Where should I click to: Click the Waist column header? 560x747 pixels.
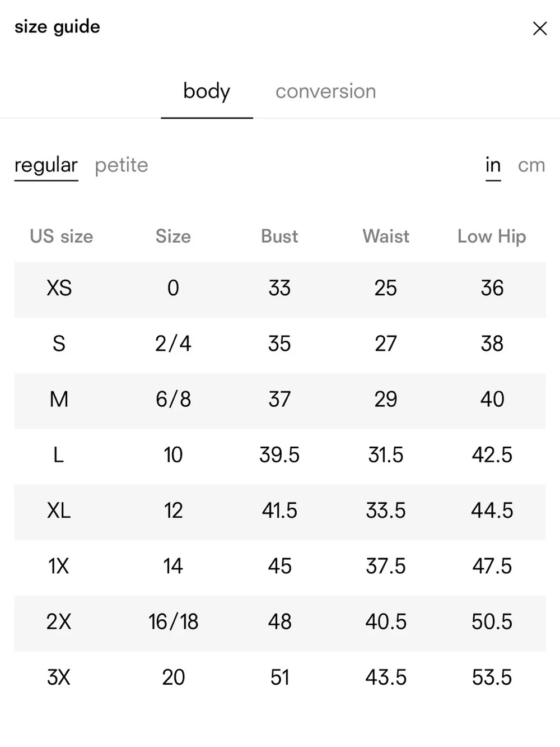click(386, 236)
